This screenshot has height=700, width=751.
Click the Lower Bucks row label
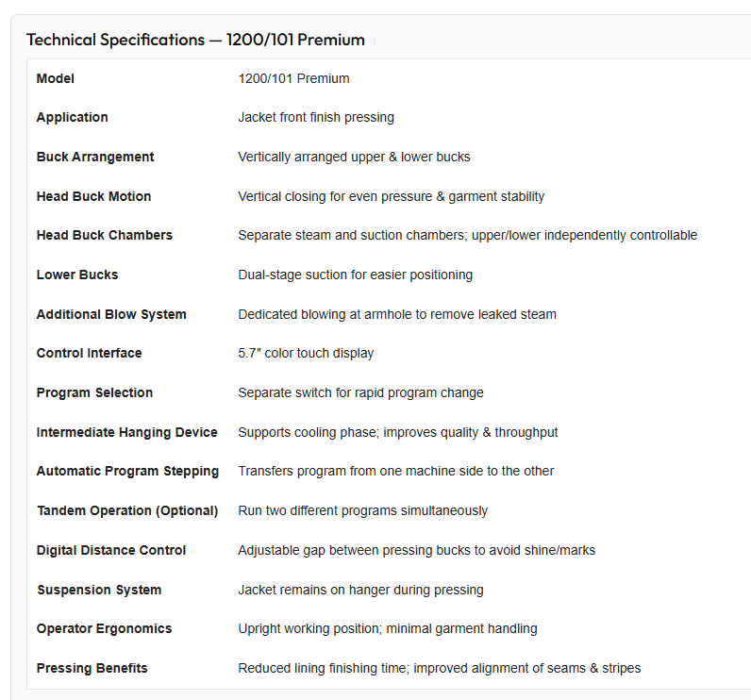click(x=77, y=275)
